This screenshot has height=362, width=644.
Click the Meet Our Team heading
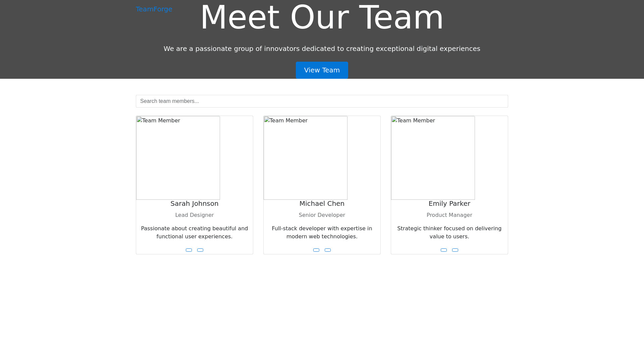coord(322,17)
